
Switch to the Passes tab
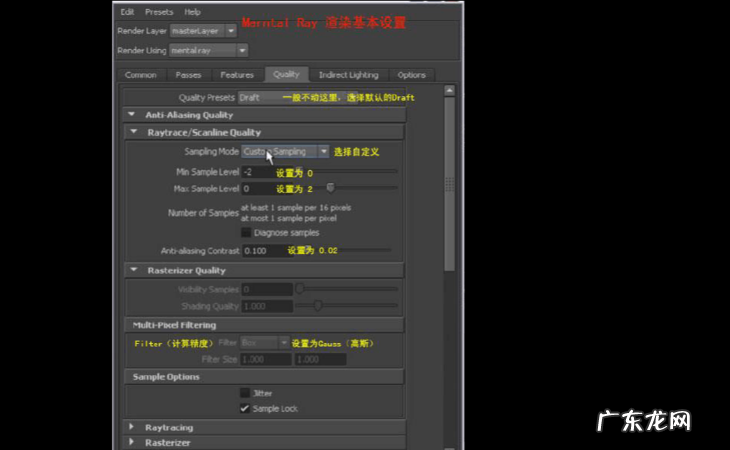(188, 75)
